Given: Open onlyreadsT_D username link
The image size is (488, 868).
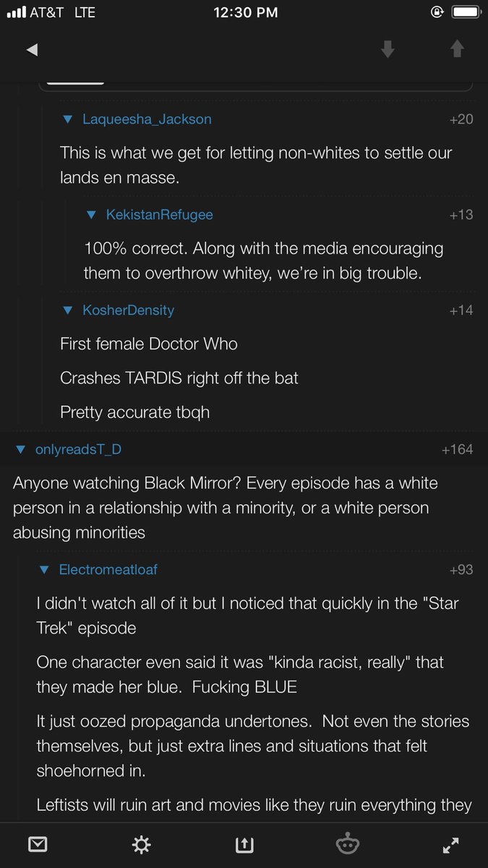Looking at the screenshot, I should coord(78,450).
